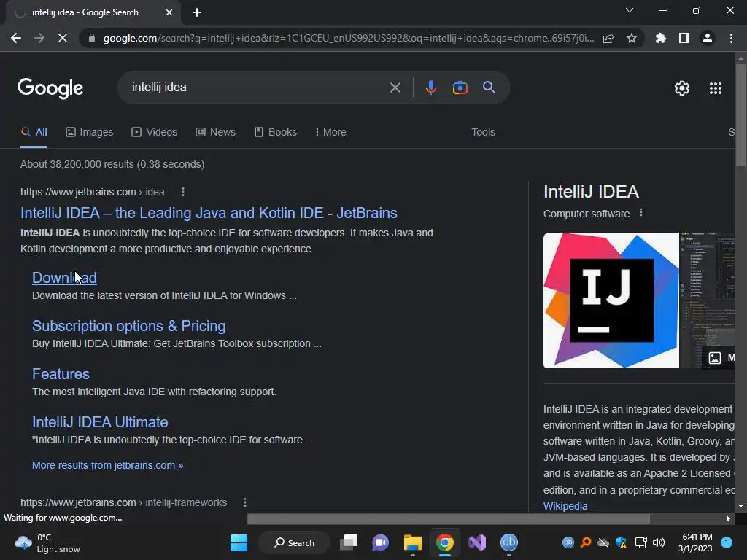
Task: Click the vertical scrollbar down arrow
Action: [740, 506]
